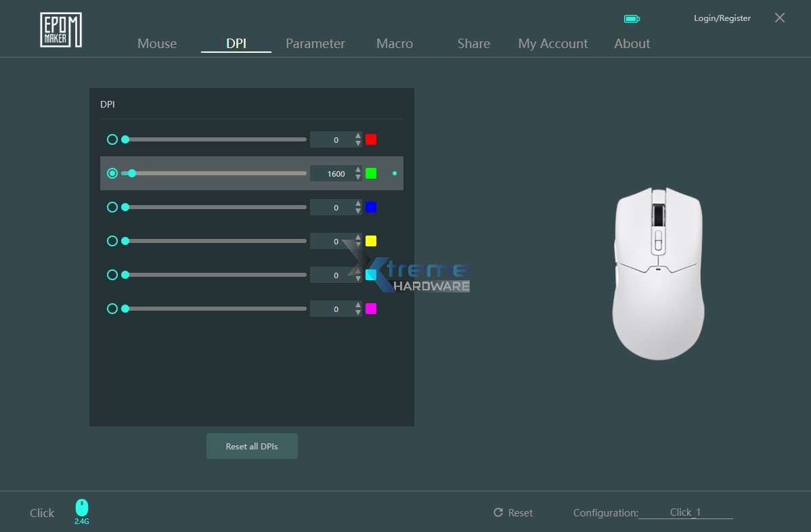Image resolution: width=811 pixels, height=532 pixels.
Task: Open the Parameter tab
Action: [315, 43]
